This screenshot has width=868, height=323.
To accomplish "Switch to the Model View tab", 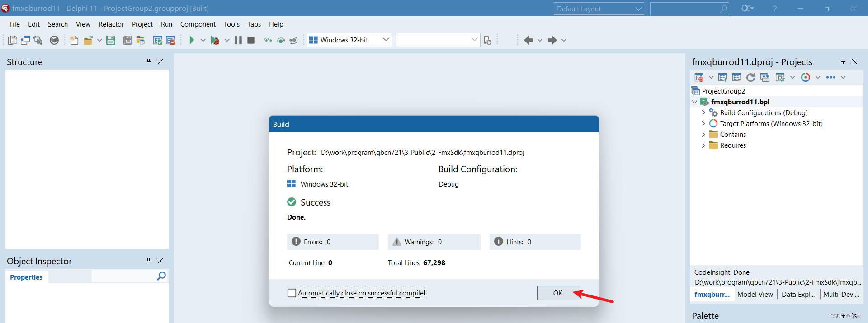I will click(755, 294).
